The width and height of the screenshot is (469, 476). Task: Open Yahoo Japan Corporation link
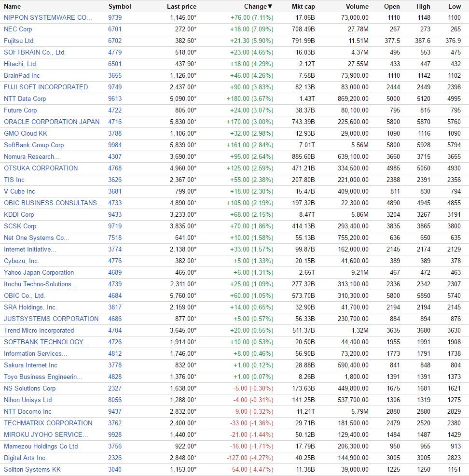[39, 272]
